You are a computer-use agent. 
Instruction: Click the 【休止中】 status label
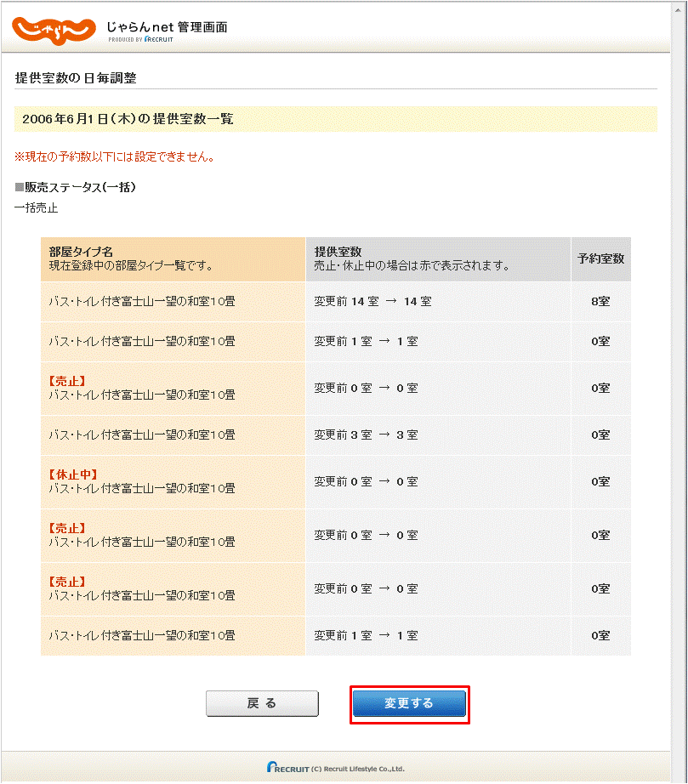point(73,474)
